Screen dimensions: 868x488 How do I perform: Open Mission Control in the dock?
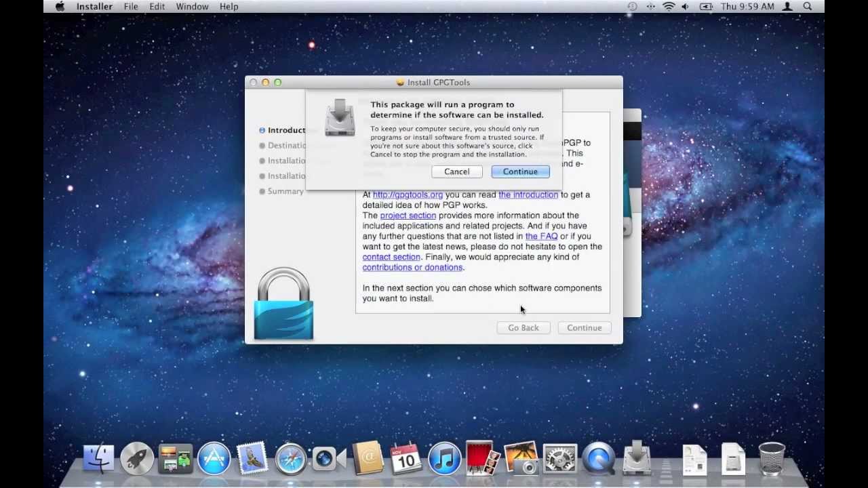click(176, 459)
